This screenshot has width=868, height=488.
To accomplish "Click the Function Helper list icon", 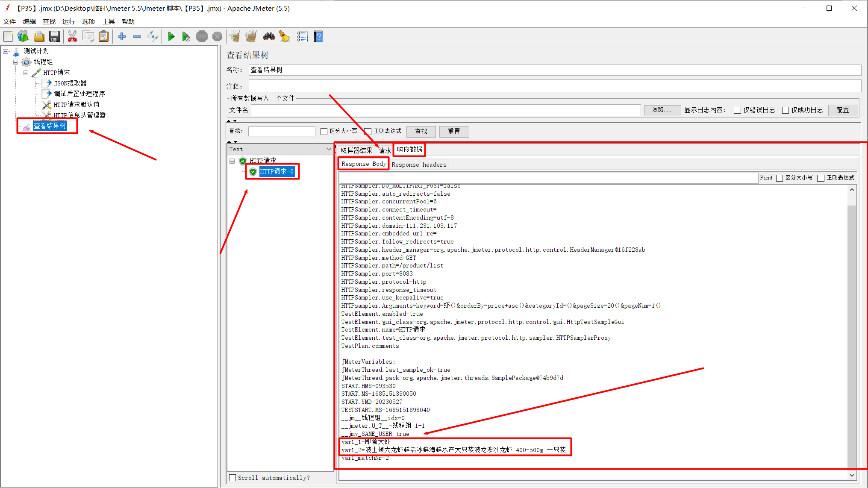I will pos(302,37).
